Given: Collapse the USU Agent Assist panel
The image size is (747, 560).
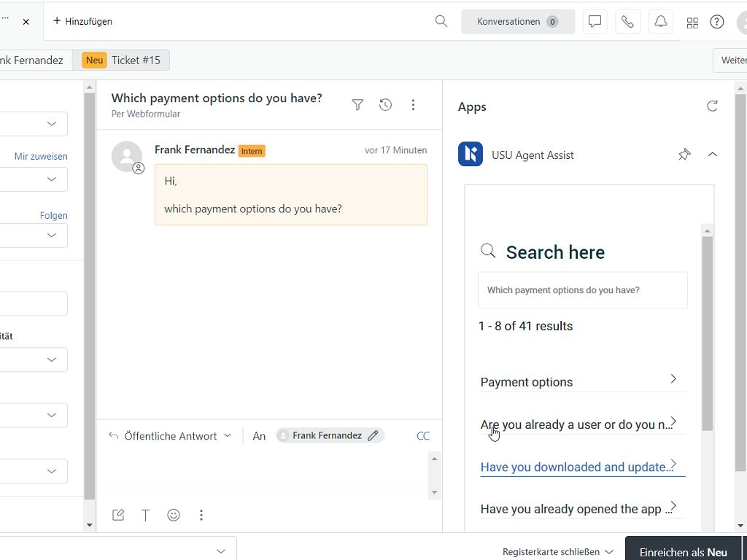Looking at the screenshot, I should click(x=713, y=155).
